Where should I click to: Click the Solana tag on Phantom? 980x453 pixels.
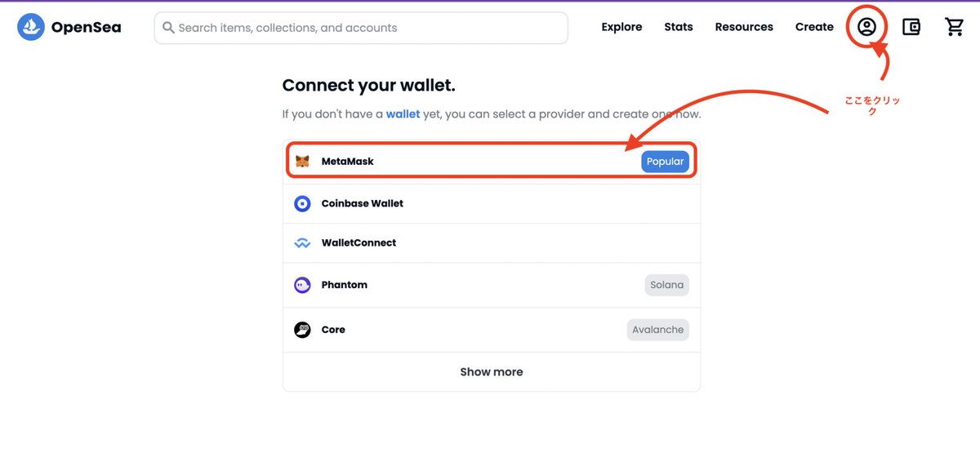666,285
